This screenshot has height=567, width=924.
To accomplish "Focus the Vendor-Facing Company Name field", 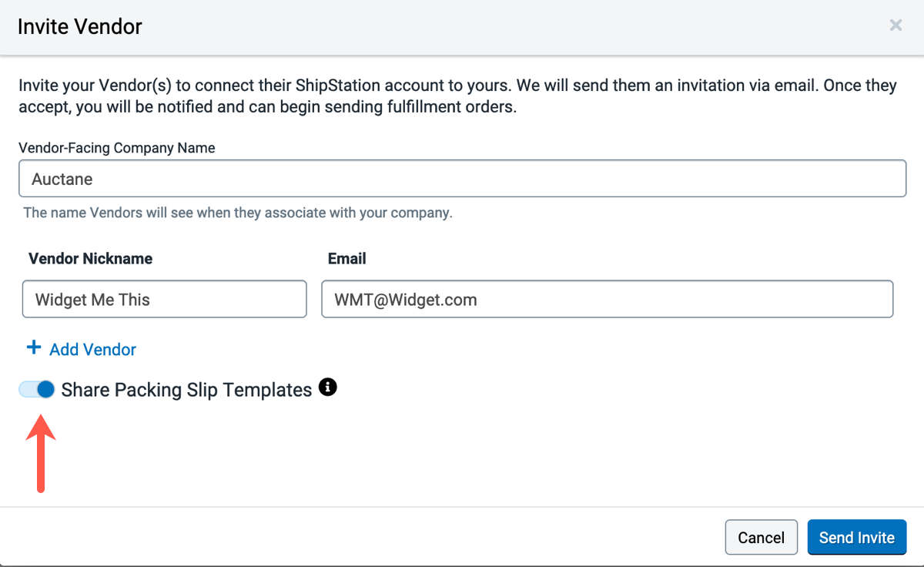I will (462, 179).
